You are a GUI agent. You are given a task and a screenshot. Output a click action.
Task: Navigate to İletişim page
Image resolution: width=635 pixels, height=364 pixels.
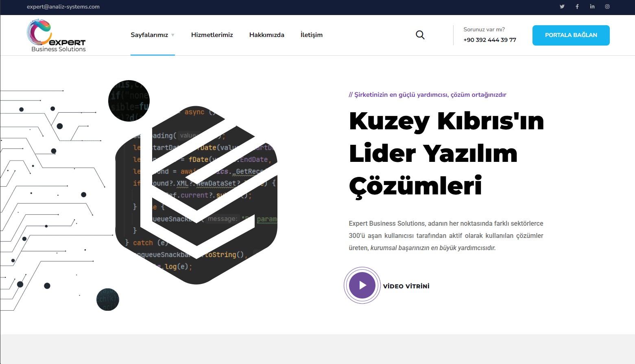click(x=311, y=35)
